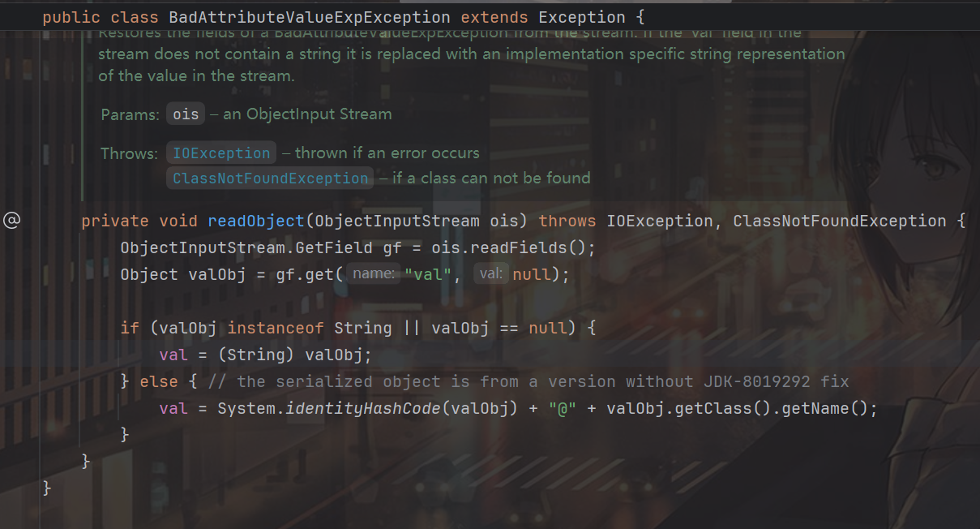Click the instanceof keyword in if statement
980x529 pixels.
(275, 328)
